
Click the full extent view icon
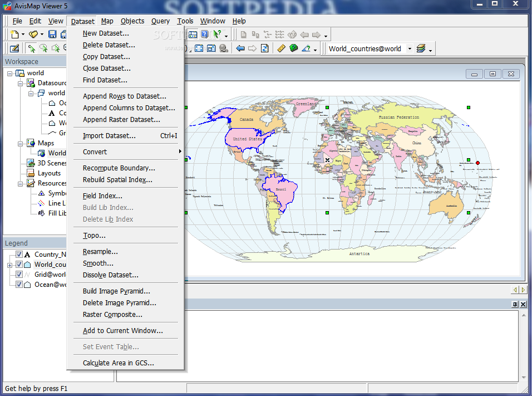[199, 48]
